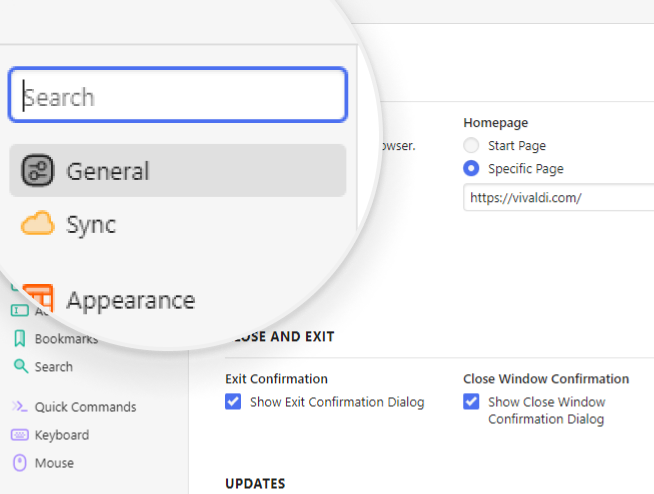The width and height of the screenshot is (654, 494).
Task: Open Quick Commands settings
Action: (x=85, y=407)
